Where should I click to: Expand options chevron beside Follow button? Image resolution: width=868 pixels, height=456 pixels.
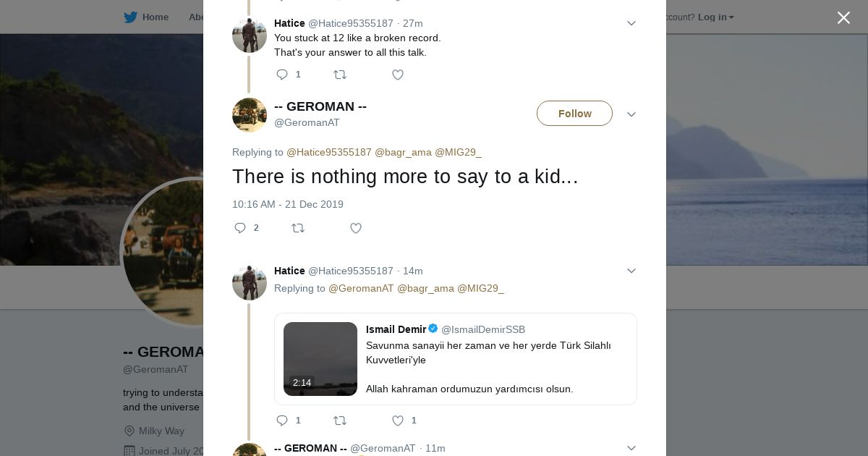coord(631,114)
